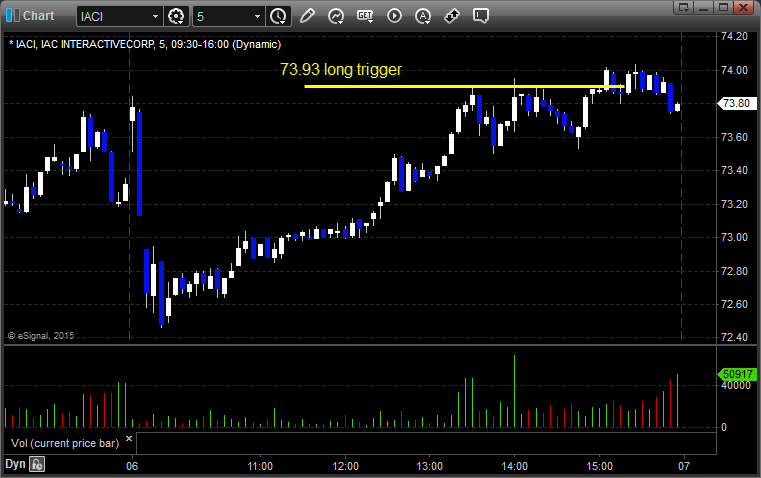Open the 5 interval dropdown
The height and width of the screenshot is (478, 761).
click(x=257, y=16)
